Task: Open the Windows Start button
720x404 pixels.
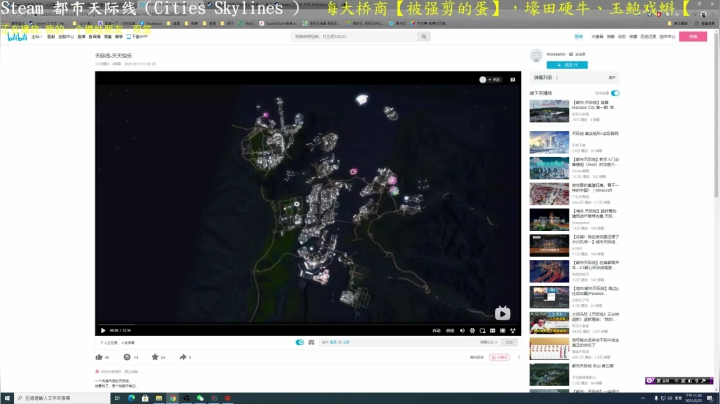Action: (x=7, y=398)
